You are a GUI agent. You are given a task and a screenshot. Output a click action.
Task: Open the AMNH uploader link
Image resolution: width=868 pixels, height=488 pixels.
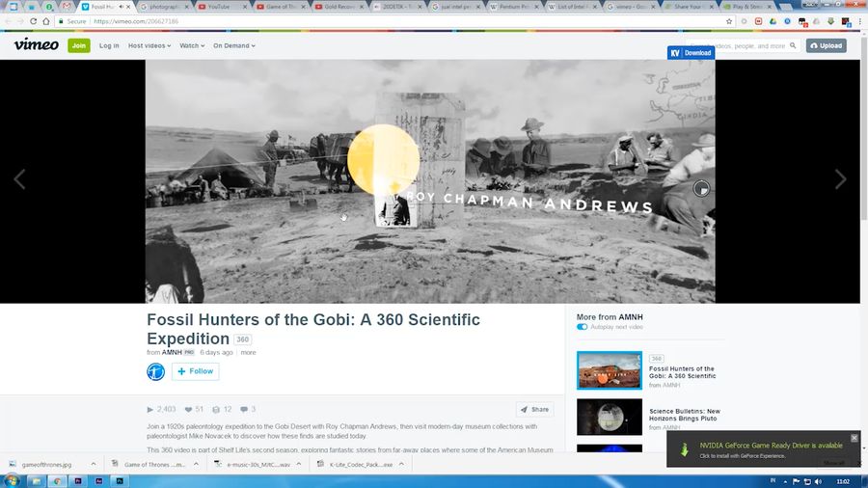click(172, 352)
